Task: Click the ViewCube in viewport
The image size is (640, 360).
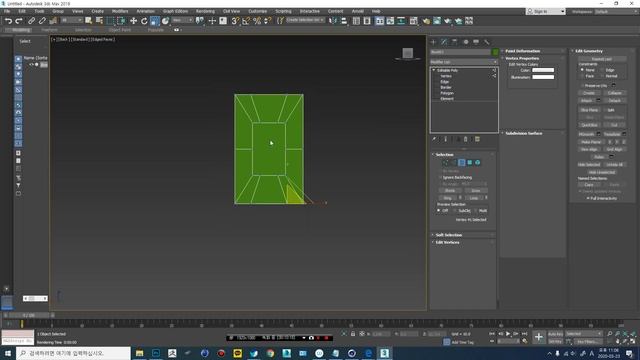Action: (407, 53)
